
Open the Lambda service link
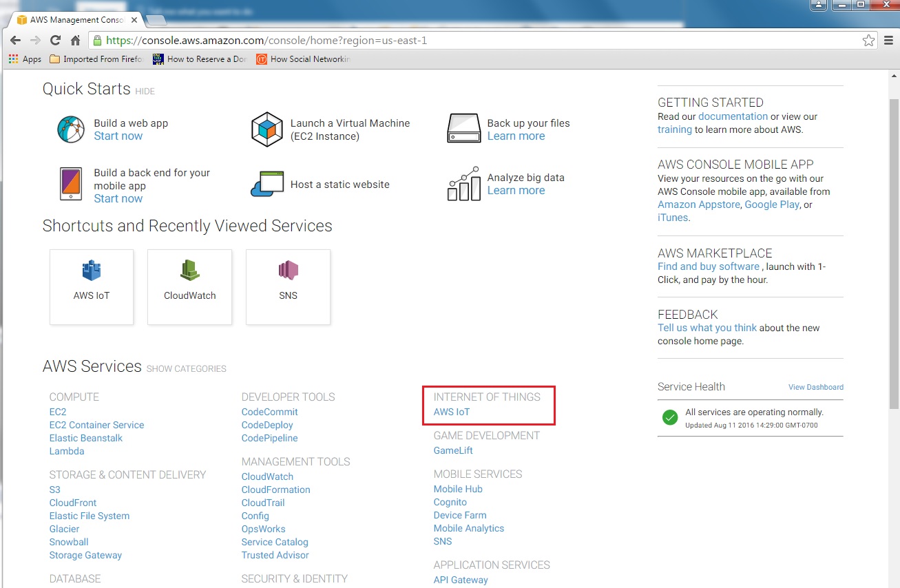(x=67, y=451)
